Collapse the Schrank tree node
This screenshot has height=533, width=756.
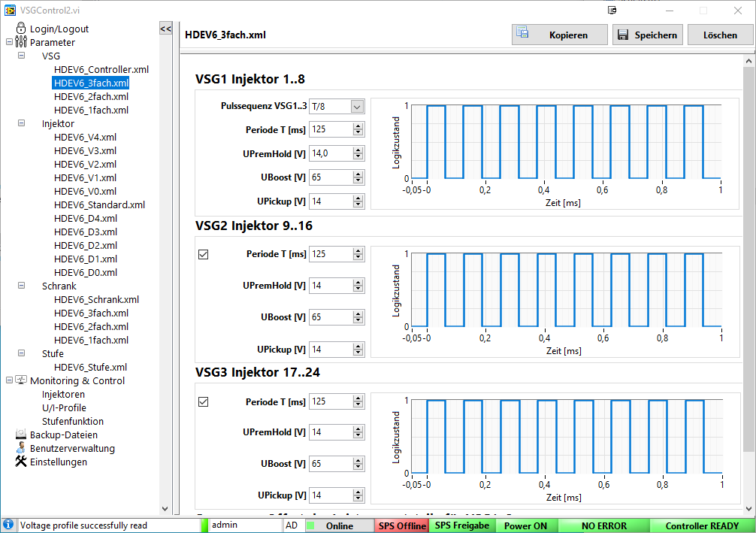click(21, 286)
